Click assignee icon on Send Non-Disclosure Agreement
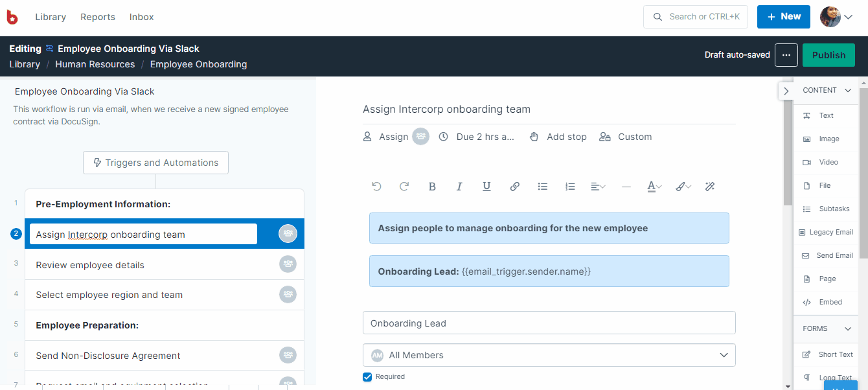868x390 pixels. 288,355
